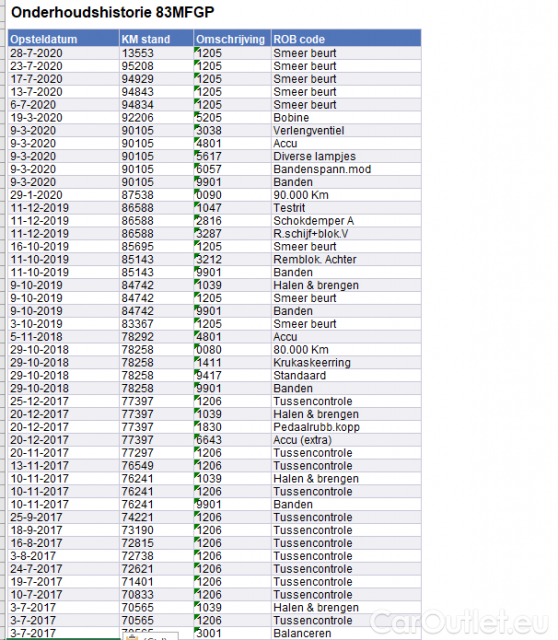Select the Onderhoudshistorie 83MFGP title cell

pos(113,13)
